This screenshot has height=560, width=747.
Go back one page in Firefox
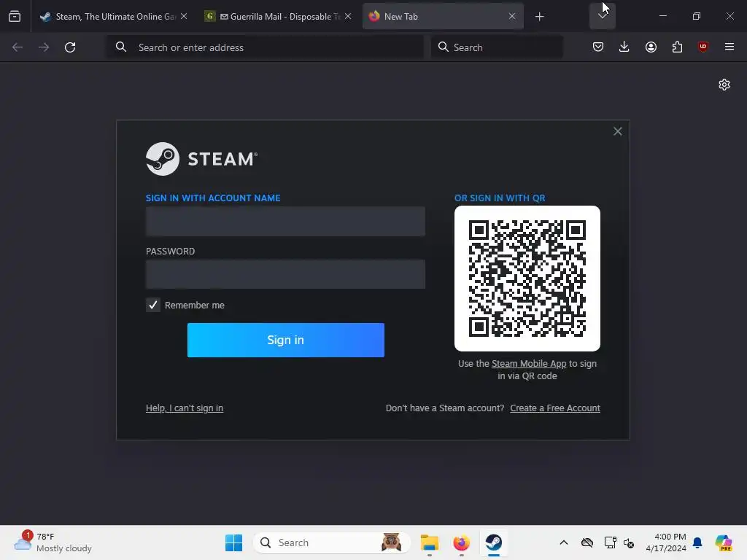click(18, 47)
